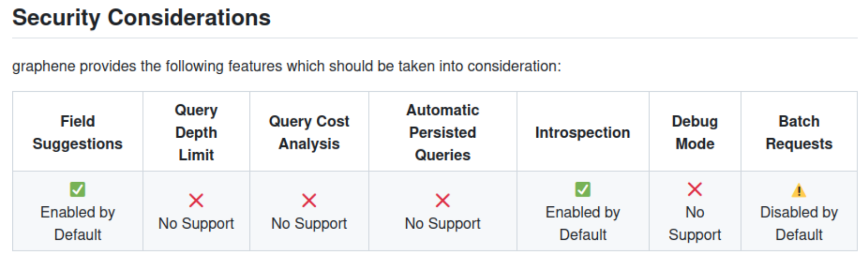This screenshot has width=868, height=261.
Task: Click the yellow warning icon under Batch Requests
Action: tap(799, 191)
